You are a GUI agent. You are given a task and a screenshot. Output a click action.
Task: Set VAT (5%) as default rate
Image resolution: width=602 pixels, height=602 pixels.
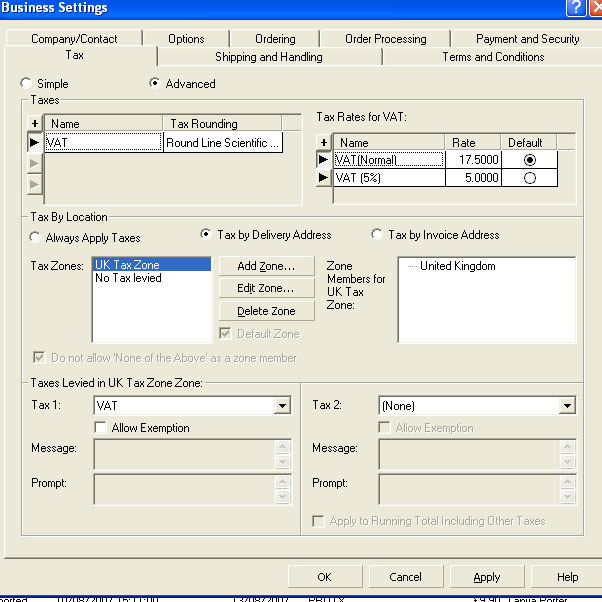tap(529, 178)
